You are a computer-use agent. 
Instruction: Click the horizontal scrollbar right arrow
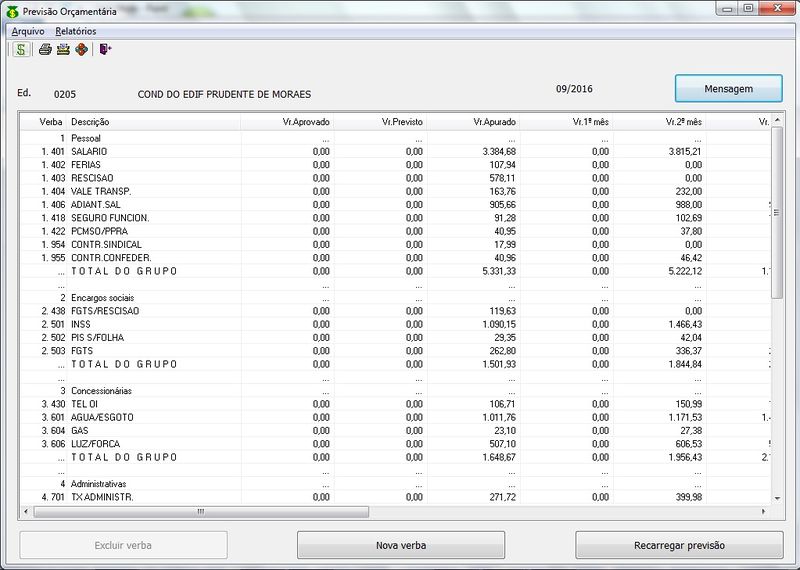[x=763, y=511]
